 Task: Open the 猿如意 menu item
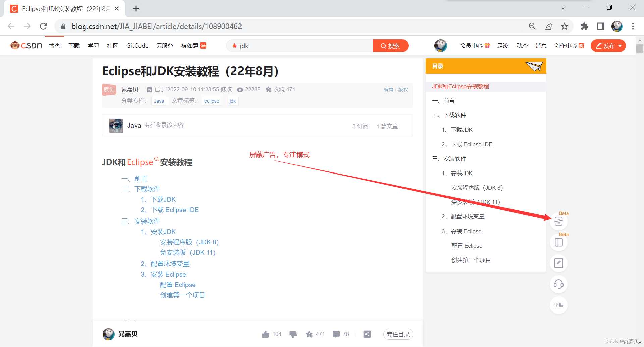194,46
